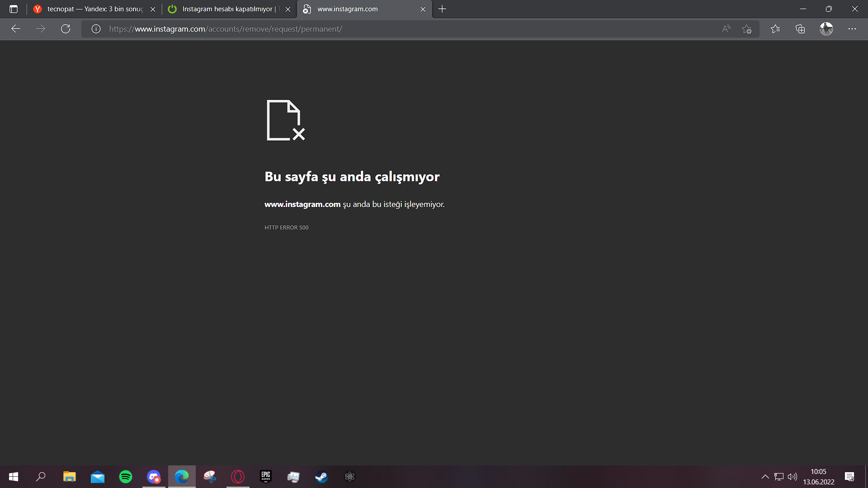Open Settings and more menu
Image resolution: width=868 pixels, height=488 pixels.
(x=852, y=29)
